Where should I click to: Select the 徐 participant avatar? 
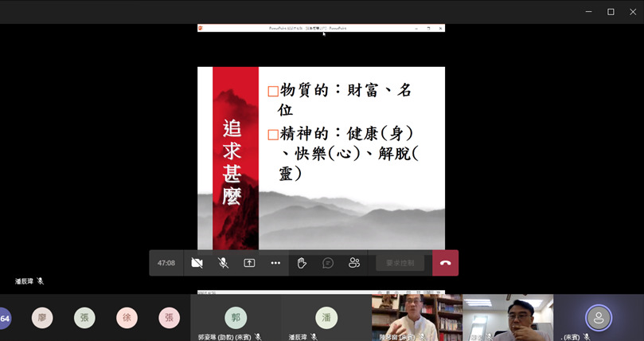pos(127,318)
